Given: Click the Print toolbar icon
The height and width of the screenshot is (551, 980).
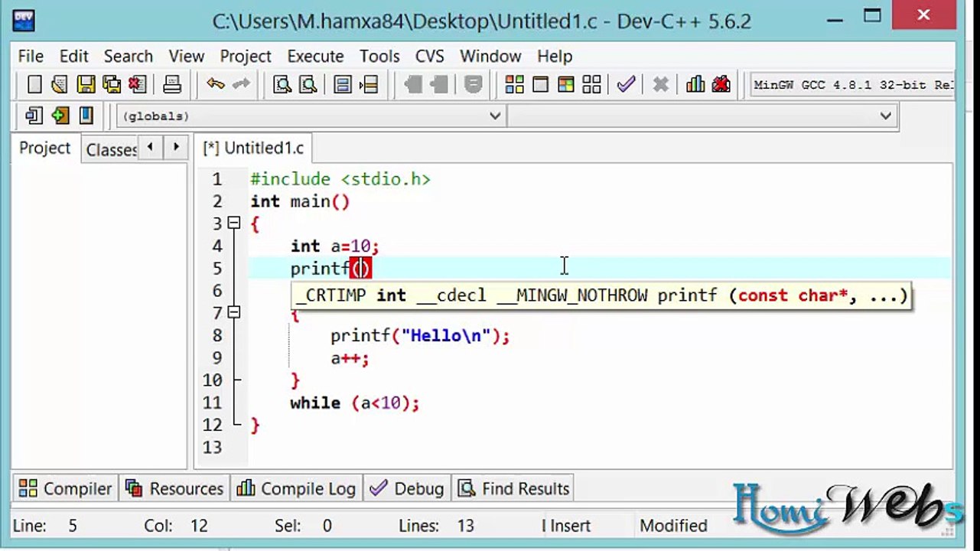Looking at the screenshot, I should pos(172,85).
